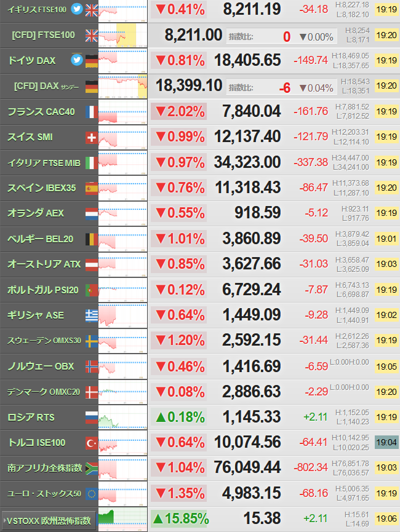Click the France flag icon for CAC40
400x532 pixels.
[91, 111]
